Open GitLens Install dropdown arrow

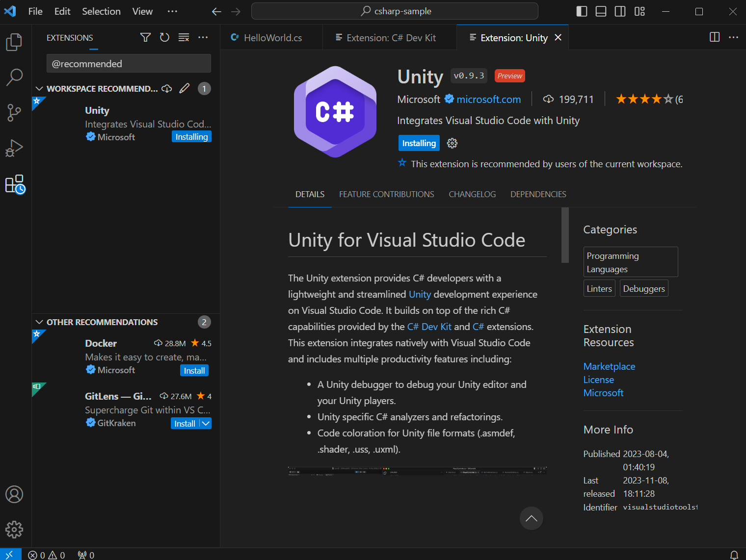pos(206,424)
